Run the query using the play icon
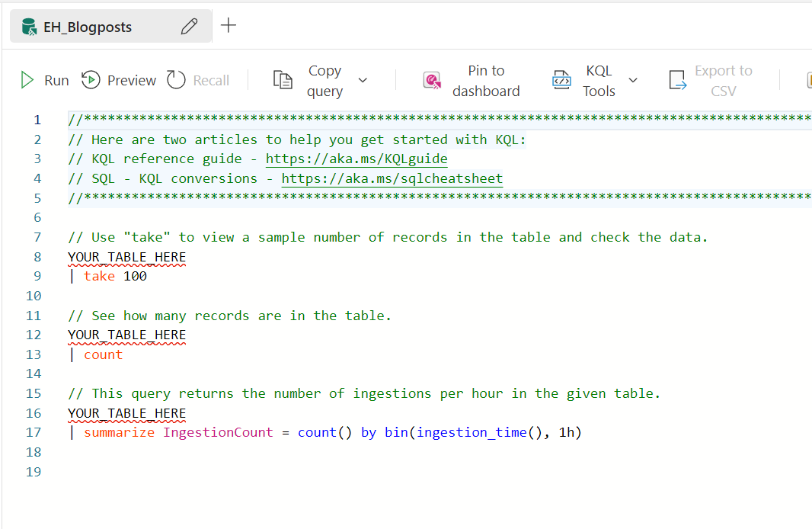The width and height of the screenshot is (812, 529). coord(26,79)
